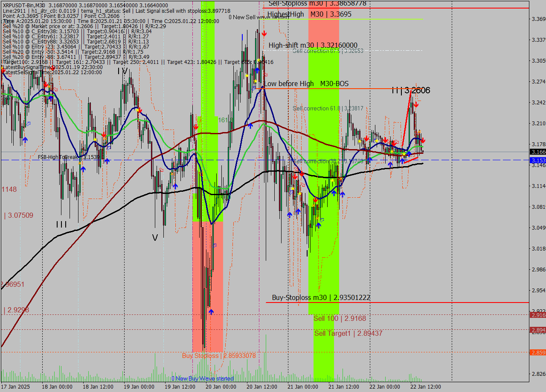Image resolution: width=546 pixels, height=392 pixels.
Task: Click the 18 Jan 12:00 time label
Action: click(98, 386)
